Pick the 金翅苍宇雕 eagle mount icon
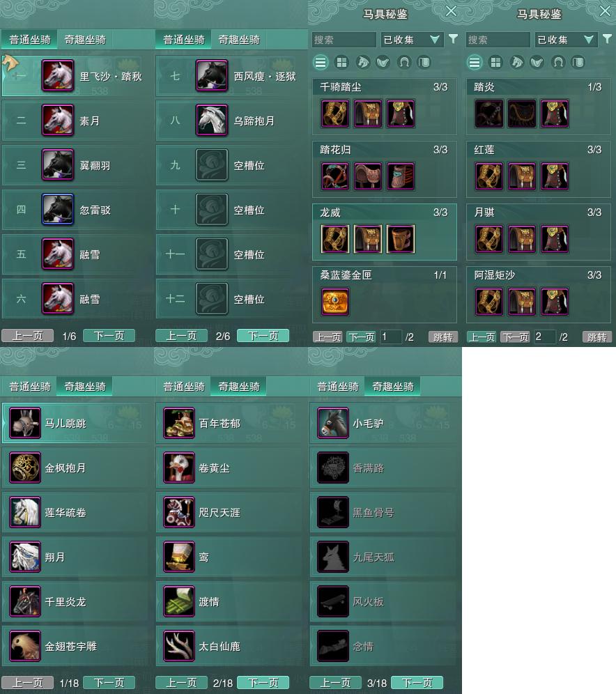This screenshot has height=694, width=616. point(25,646)
